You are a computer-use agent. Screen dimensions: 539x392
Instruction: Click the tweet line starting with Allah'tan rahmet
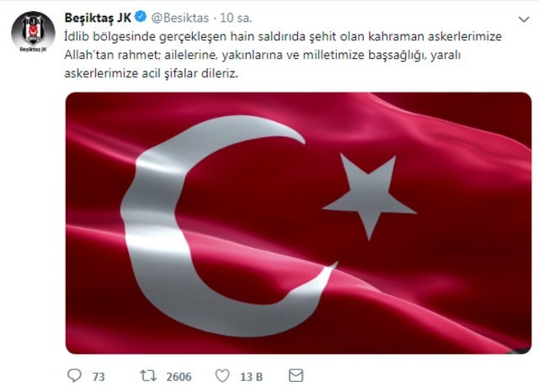click(262, 55)
